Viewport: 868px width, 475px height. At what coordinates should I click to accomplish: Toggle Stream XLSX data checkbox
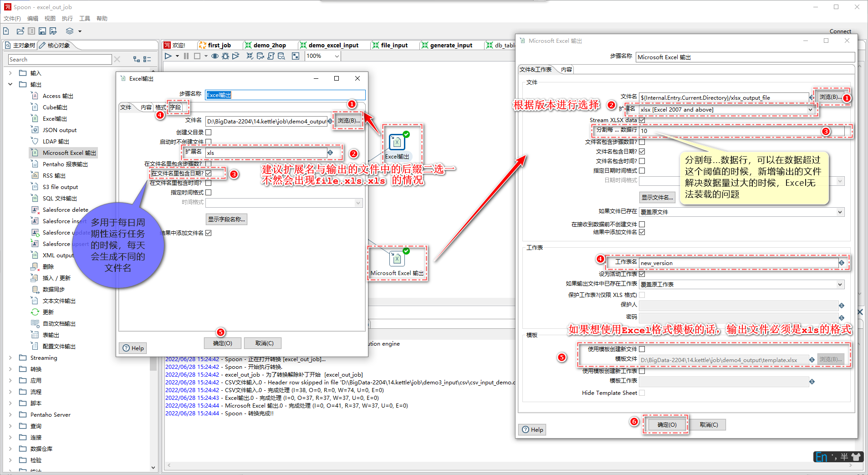642,120
